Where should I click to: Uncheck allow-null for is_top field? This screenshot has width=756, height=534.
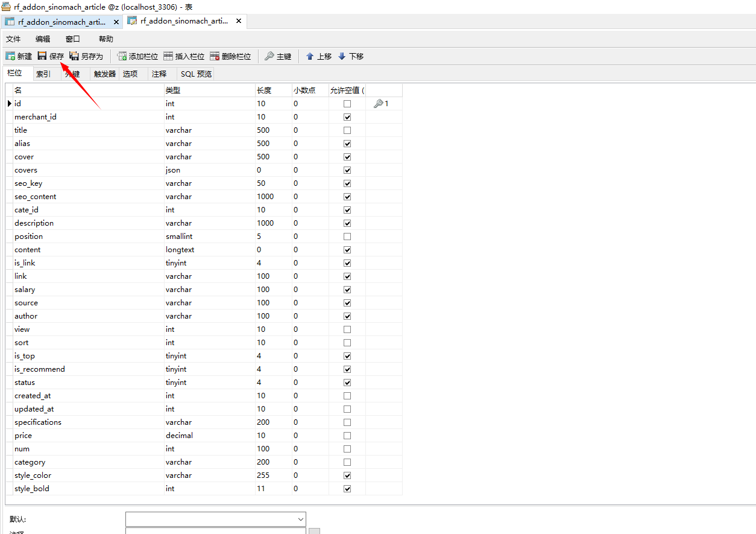tap(347, 356)
